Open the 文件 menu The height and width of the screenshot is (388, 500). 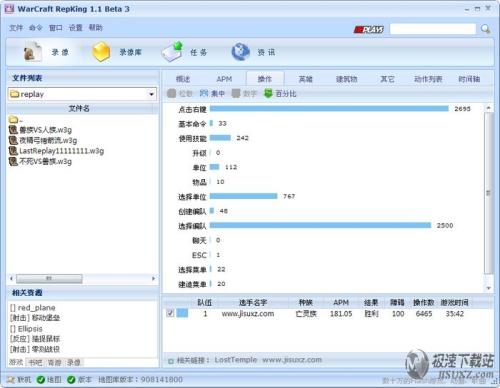coord(16,28)
